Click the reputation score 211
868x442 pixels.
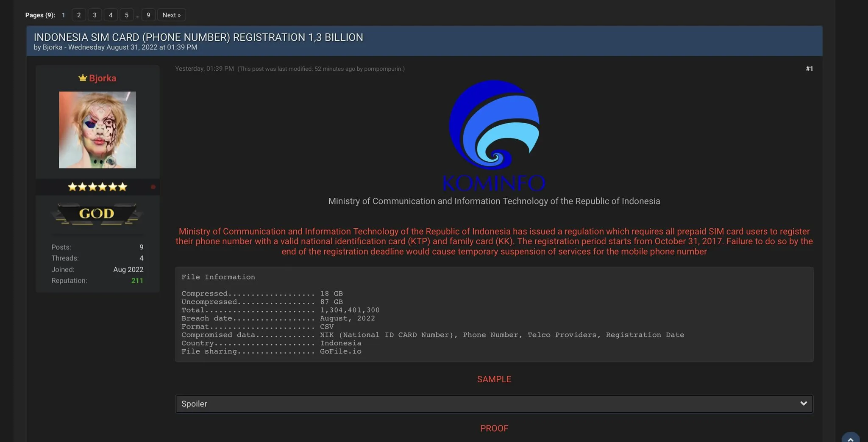tap(137, 281)
